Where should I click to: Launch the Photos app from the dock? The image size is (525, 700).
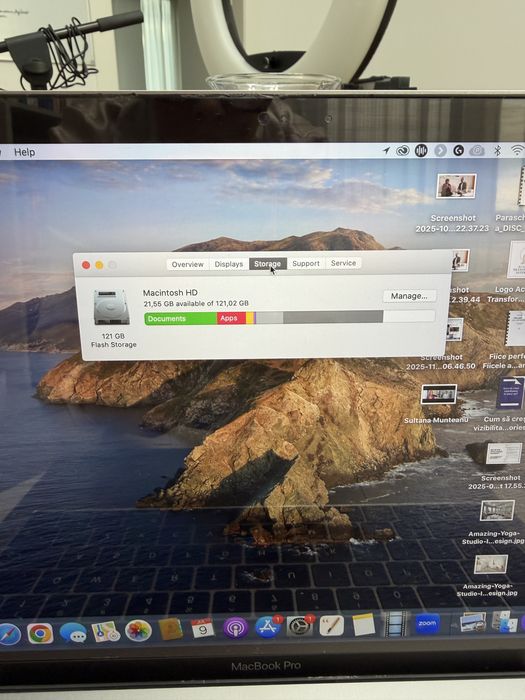click(138, 631)
